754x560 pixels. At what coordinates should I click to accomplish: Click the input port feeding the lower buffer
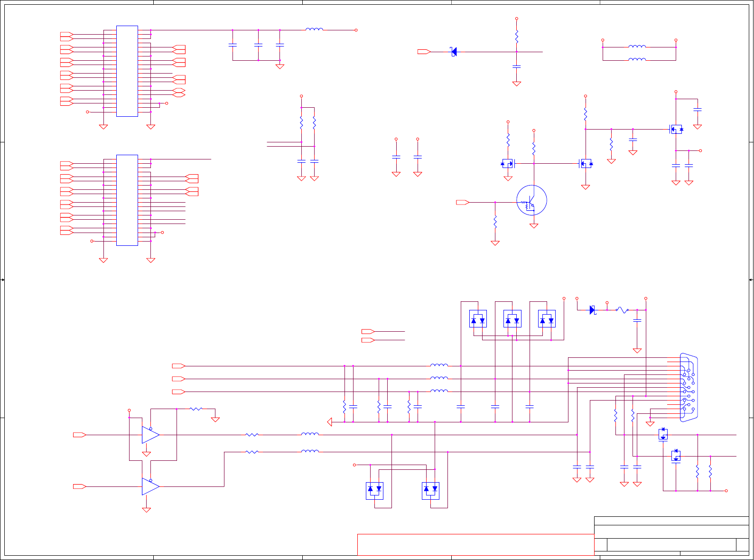pos(79,486)
